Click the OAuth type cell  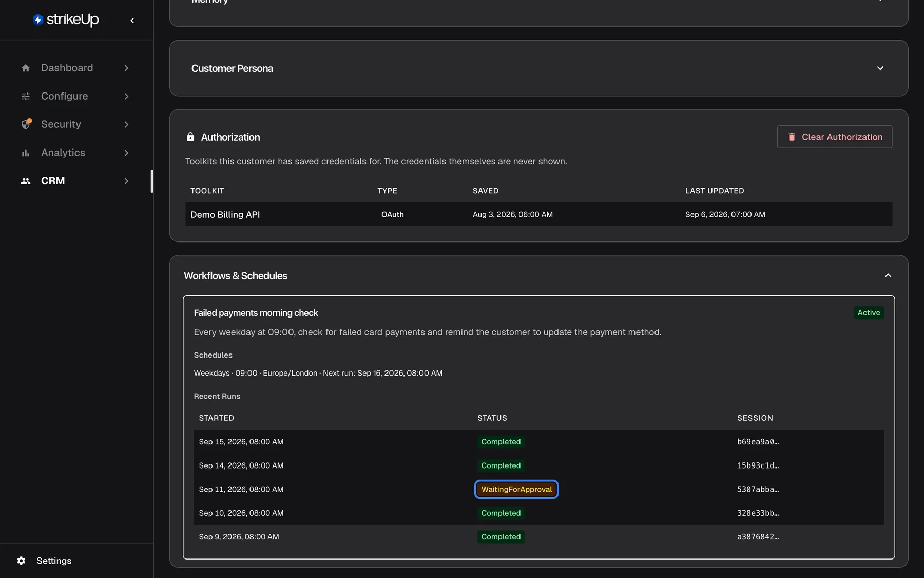point(392,214)
